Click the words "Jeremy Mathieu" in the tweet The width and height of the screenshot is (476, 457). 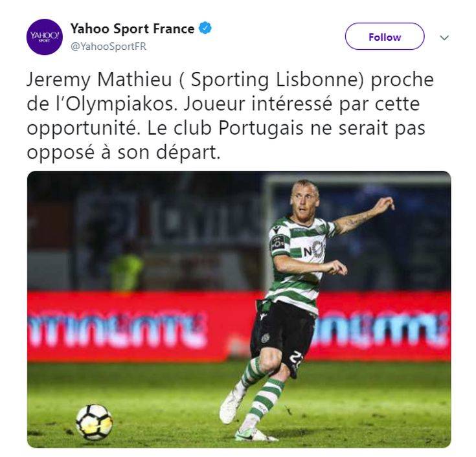(99, 80)
